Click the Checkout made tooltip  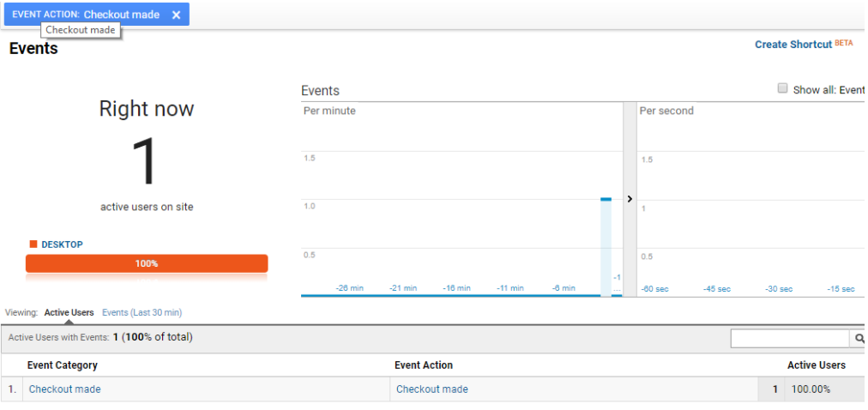[81, 30]
